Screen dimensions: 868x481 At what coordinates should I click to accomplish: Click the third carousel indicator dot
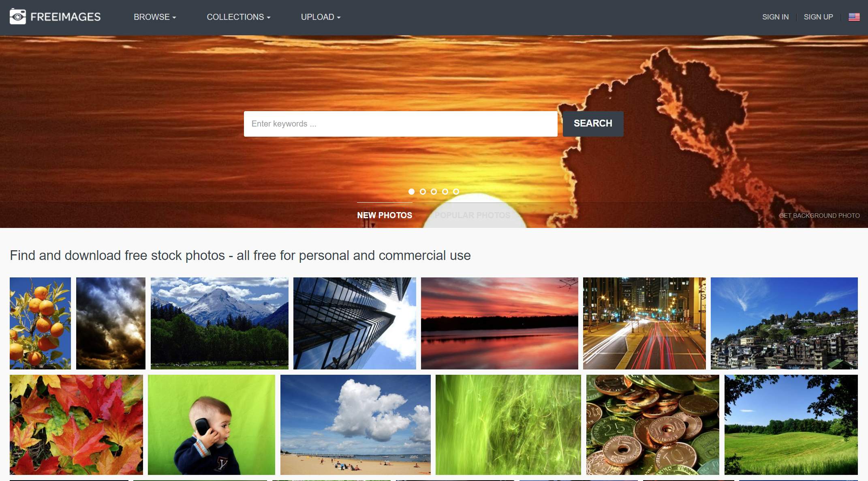coord(434,191)
